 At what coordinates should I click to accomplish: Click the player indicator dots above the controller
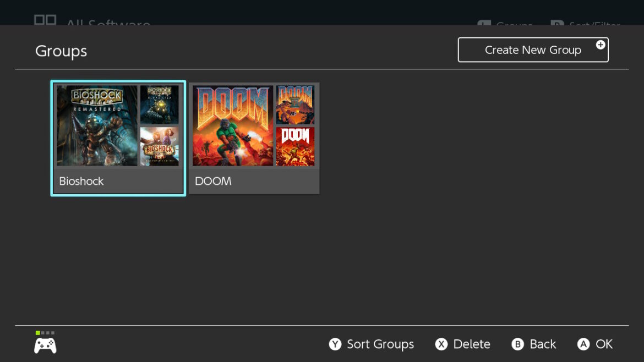pos(45,333)
